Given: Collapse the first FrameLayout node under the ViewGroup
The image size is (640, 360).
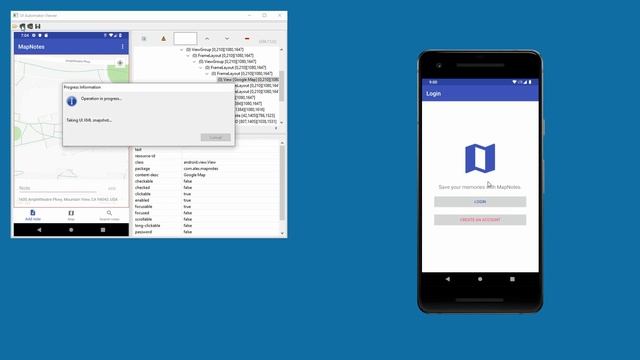Looking at the screenshot, I should (x=188, y=56).
